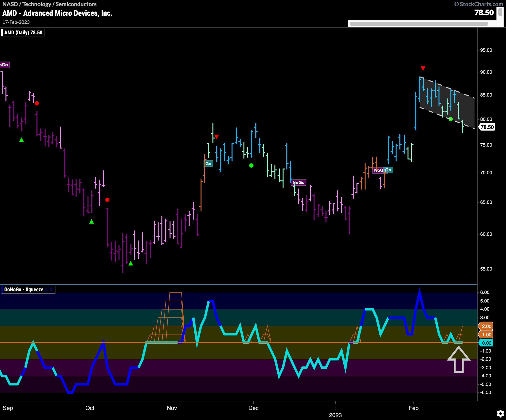The image size is (506, 420).
Task: Select green up-triangle at the mid-October low
Action: [x=131, y=263]
